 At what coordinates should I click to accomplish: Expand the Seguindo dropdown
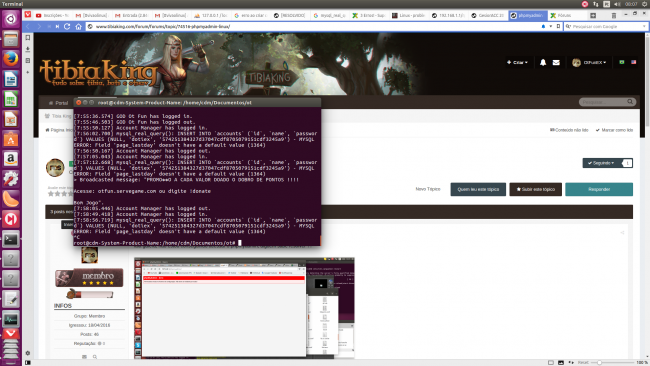(x=601, y=163)
